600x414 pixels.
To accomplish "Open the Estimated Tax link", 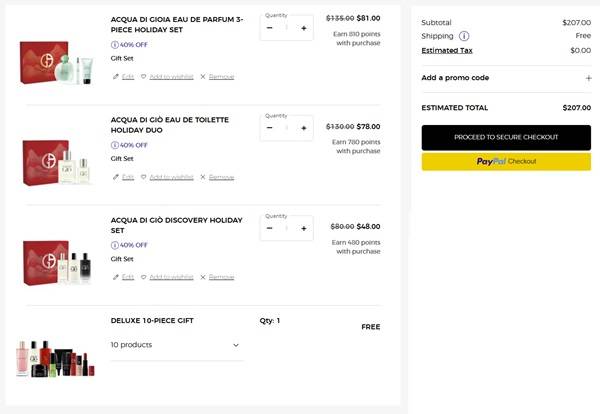I will coord(447,50).
